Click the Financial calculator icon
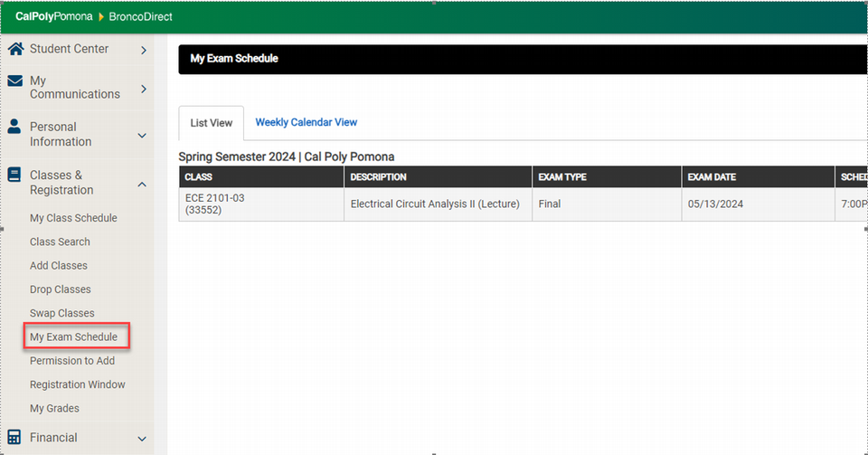This screenshot has width=868, height=455. (x=14, y=437)
